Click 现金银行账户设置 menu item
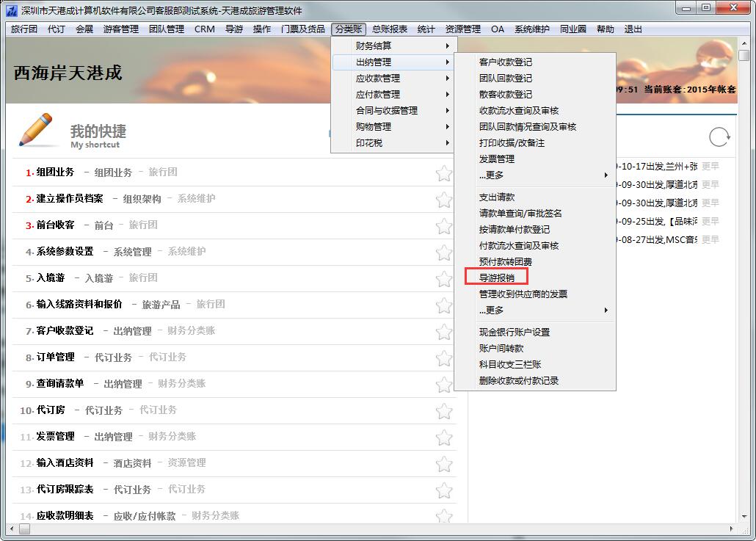This screenshot has height=541, width=756. click(x=515, y=333)
